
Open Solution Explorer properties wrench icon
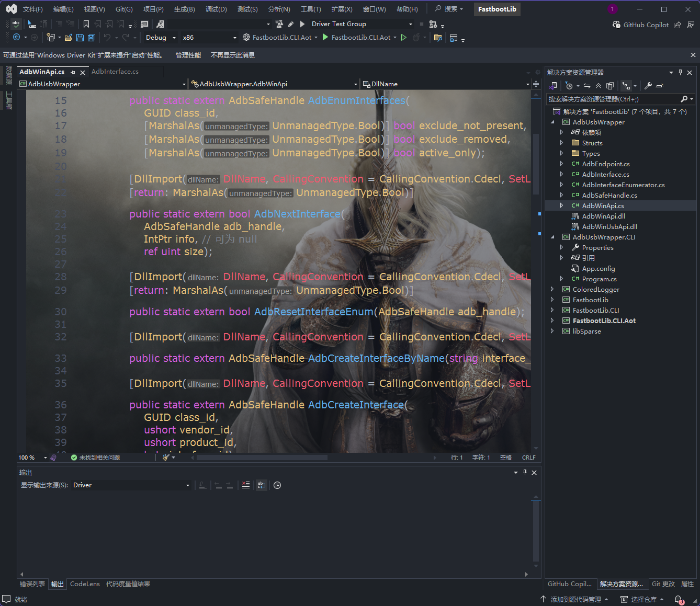click(648, 86)
